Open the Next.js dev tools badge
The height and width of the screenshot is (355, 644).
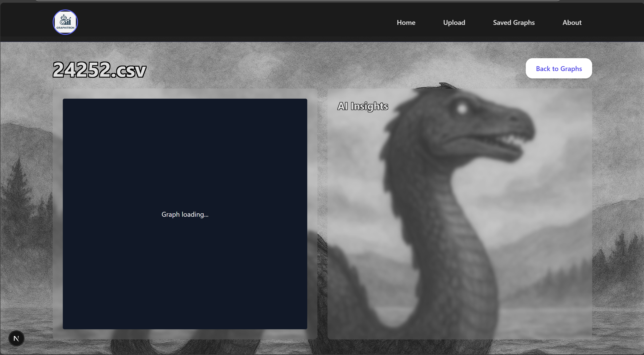tap(16, 338)
